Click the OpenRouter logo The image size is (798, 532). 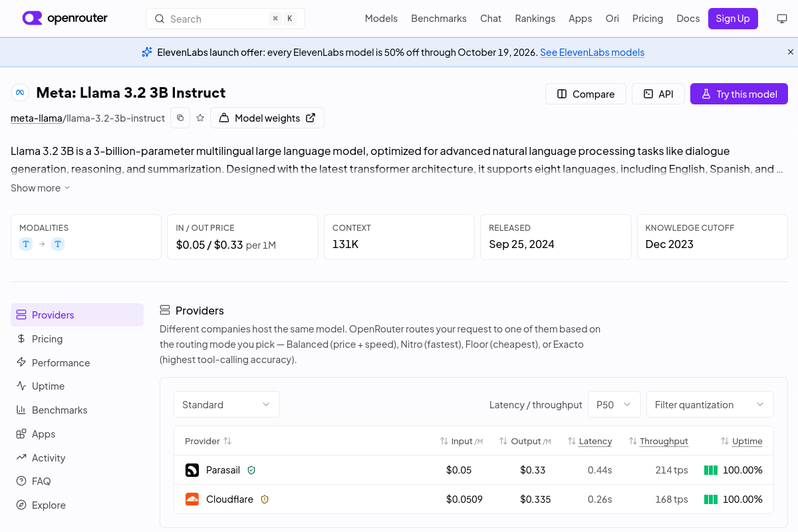coord(65,19)
